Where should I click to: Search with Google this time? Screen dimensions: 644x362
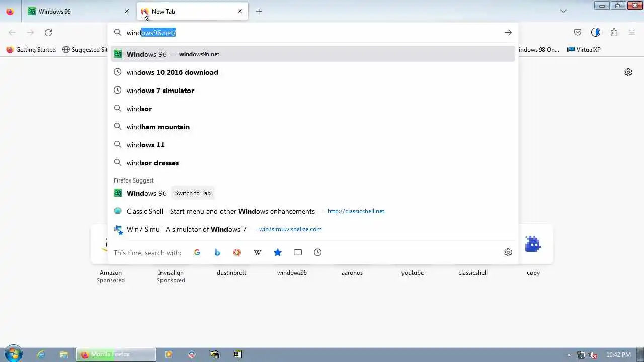coord(197,252)
